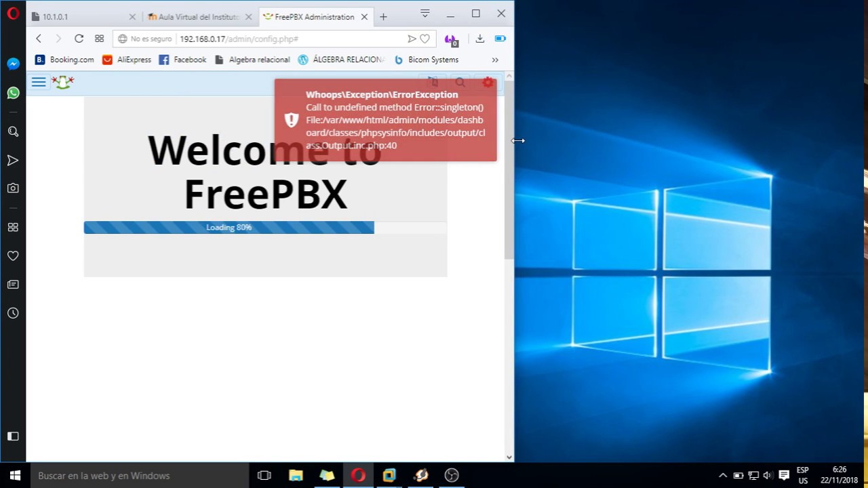Open the Opera main menu logo
This screenshot has height=488, width=868.
[x=13, y=14]
